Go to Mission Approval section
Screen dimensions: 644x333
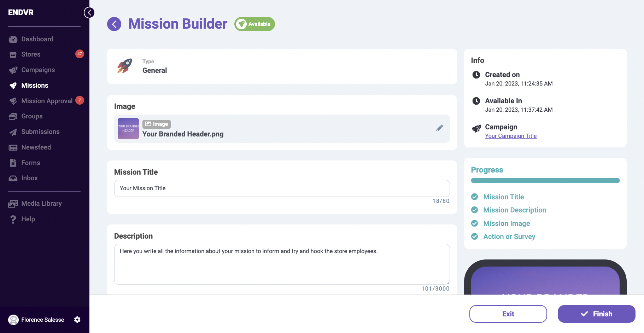point(47,101)
